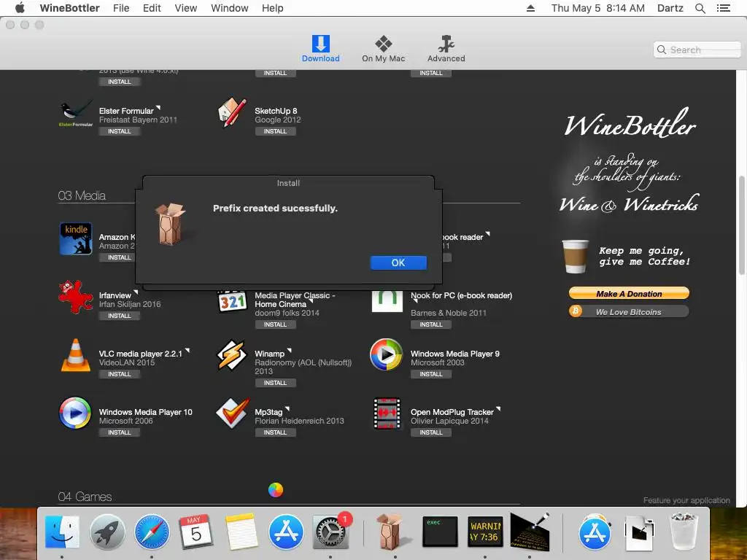
Task: Expand info arrow next to Elster Formular
Action: pos(158,108)
